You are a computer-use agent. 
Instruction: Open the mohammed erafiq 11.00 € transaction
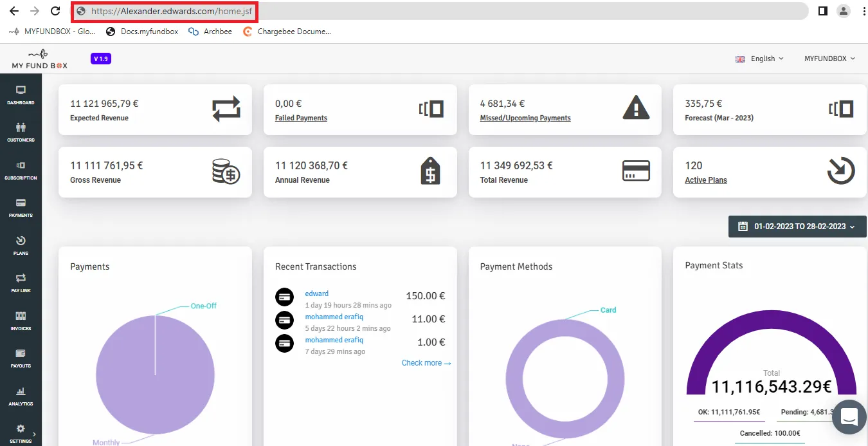(x=334, y=317)
